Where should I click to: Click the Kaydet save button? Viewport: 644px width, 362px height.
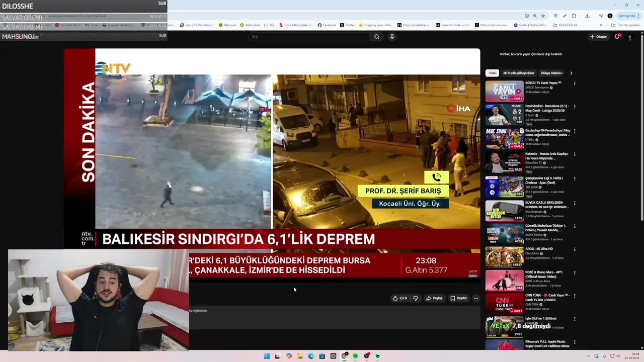[x=458, y=298]
